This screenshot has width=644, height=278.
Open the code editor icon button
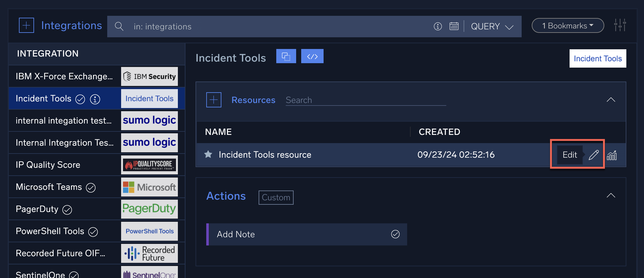[312, 56]
